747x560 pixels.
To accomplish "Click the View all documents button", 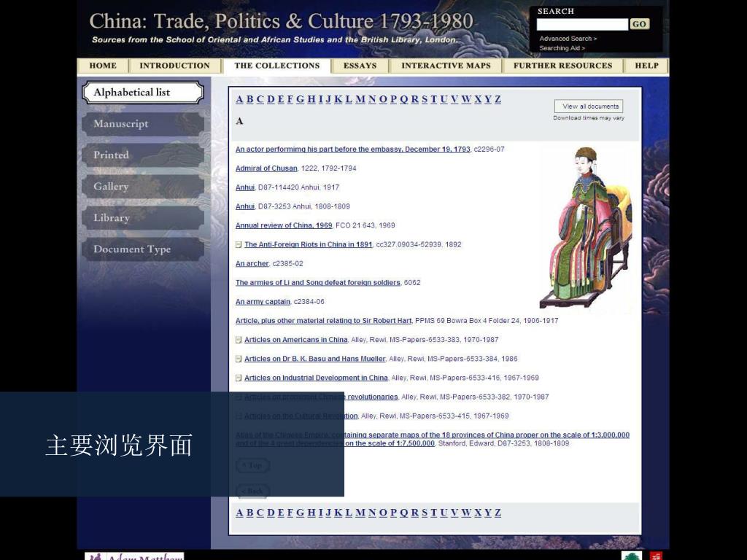I will click(x=589, y=106).
